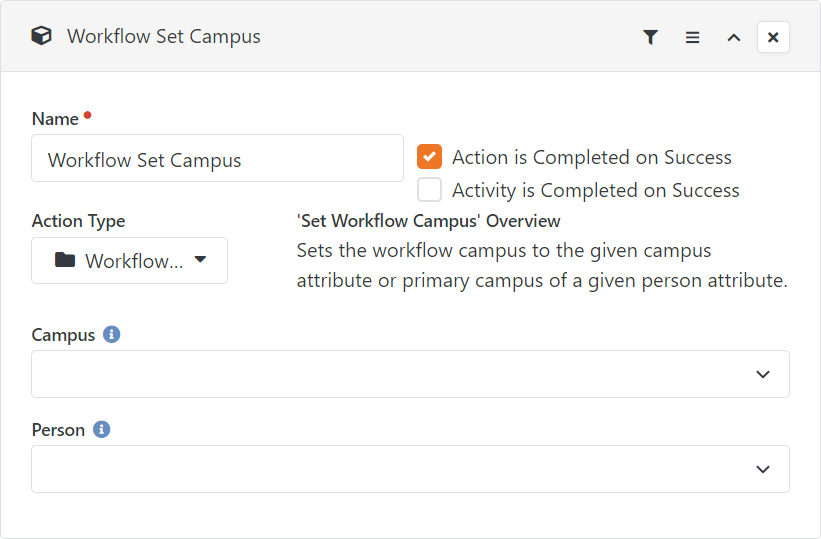Click the Campus info icon
This screenshot has width=821, height=539.
(112, 334)
